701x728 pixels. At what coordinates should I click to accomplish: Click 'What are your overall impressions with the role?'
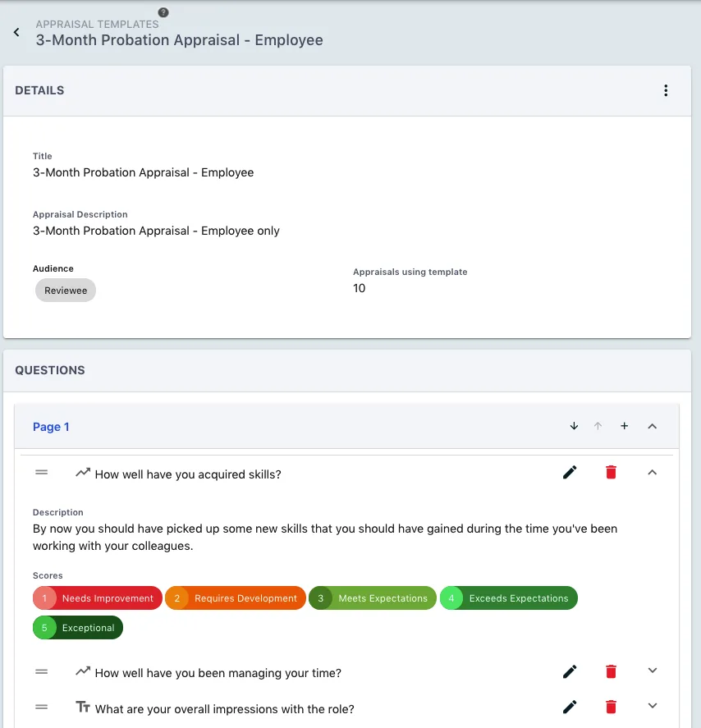tap(225, 709)
